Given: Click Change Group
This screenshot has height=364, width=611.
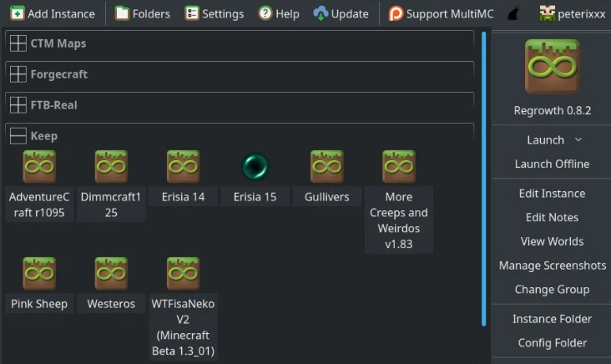Looking at the screenshot, I should [x=552, y=289].
